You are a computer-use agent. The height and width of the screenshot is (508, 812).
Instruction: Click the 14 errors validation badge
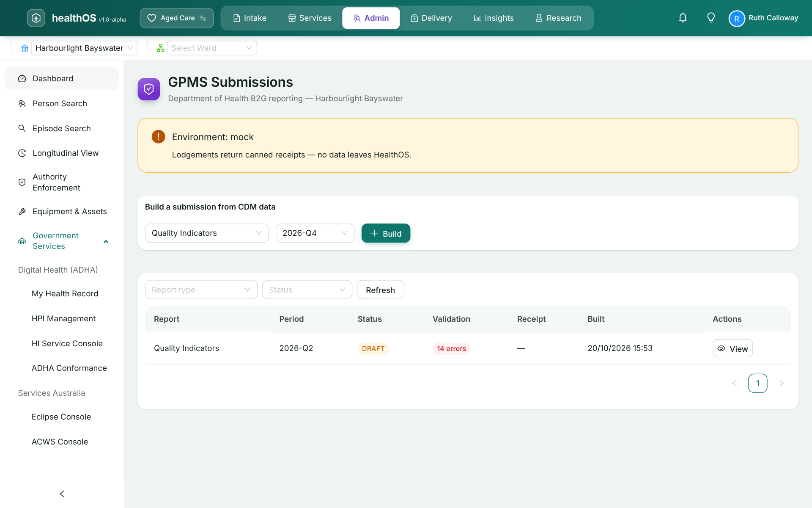451,348
